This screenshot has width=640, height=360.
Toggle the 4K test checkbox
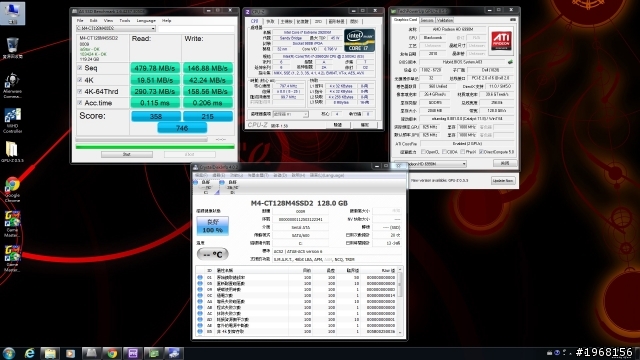coord(80,80)
